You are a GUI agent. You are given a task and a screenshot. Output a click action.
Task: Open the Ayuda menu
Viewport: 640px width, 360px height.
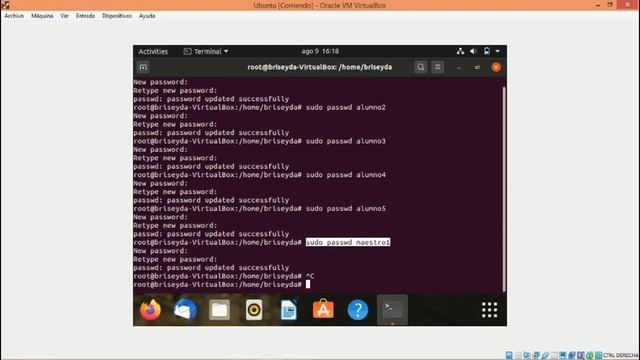click(x=147, y=16)
